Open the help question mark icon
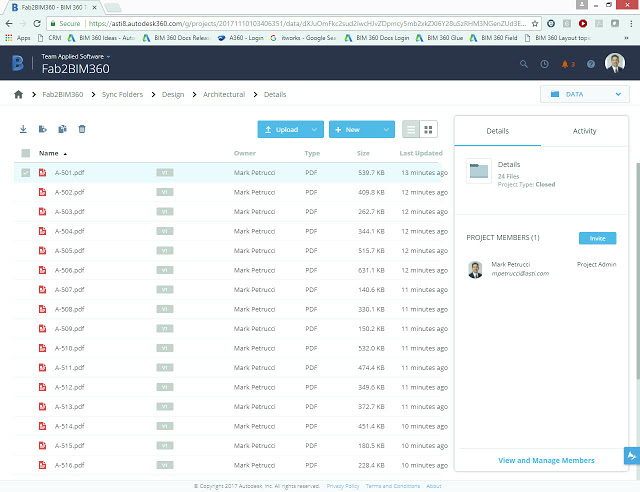 (x=591, y=64)
